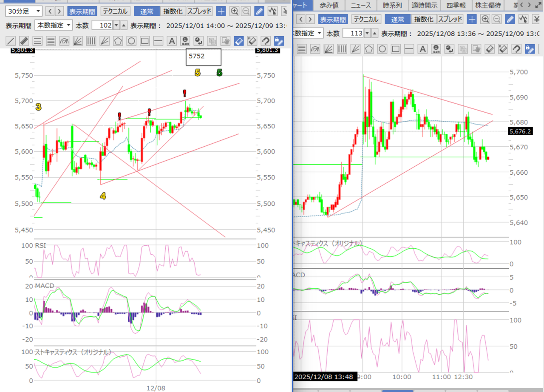Click the icon stamp tool in right chart
This screenshot has height=392, width=544.
click(436, 49)
